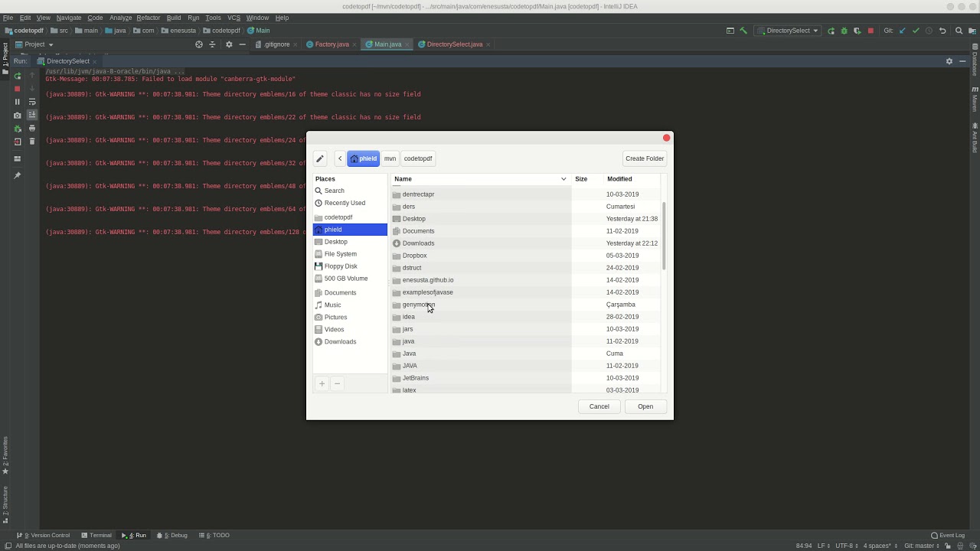Click the back chevron in the dialog path bar
Viewport: 980px width, 551px height.
point(340,158)
